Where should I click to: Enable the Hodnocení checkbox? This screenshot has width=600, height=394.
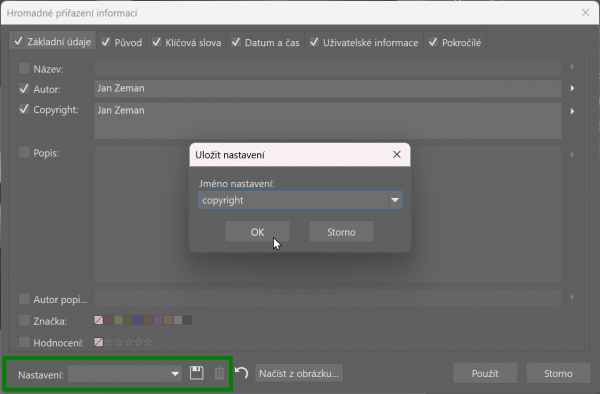tap(24, 342)
